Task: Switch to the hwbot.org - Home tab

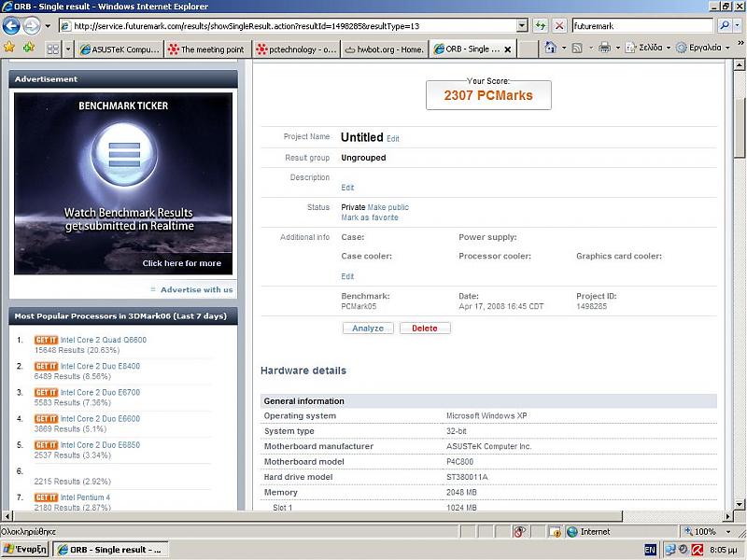Action: (384, 49)
